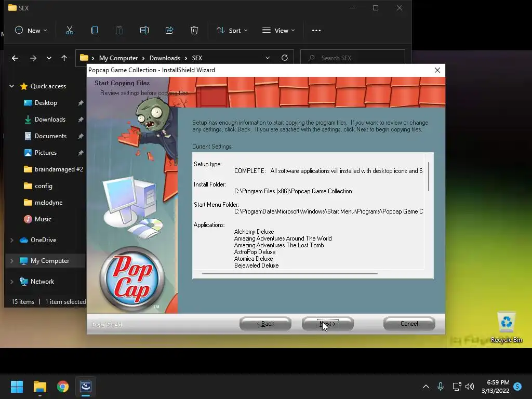Click the vertical scrollbar in Current Settings
532x399 pixels.
[x=429, y=177]
